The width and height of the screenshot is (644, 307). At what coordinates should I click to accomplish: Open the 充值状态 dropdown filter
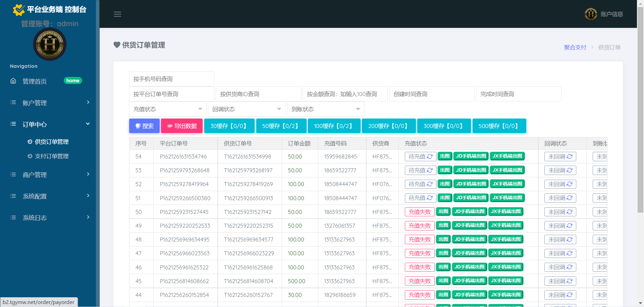167,109
